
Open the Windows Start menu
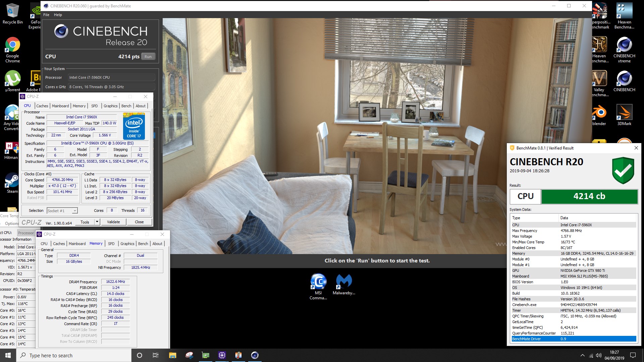[x=8, y=355]
